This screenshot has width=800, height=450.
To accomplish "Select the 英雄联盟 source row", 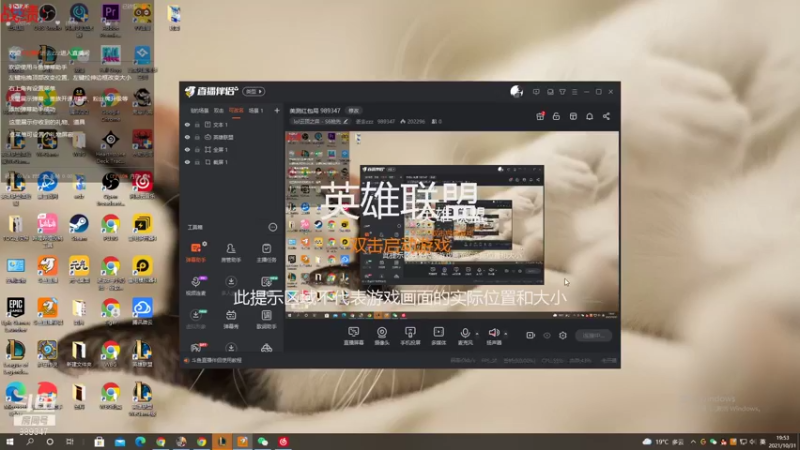I will [x=232, y=137].
